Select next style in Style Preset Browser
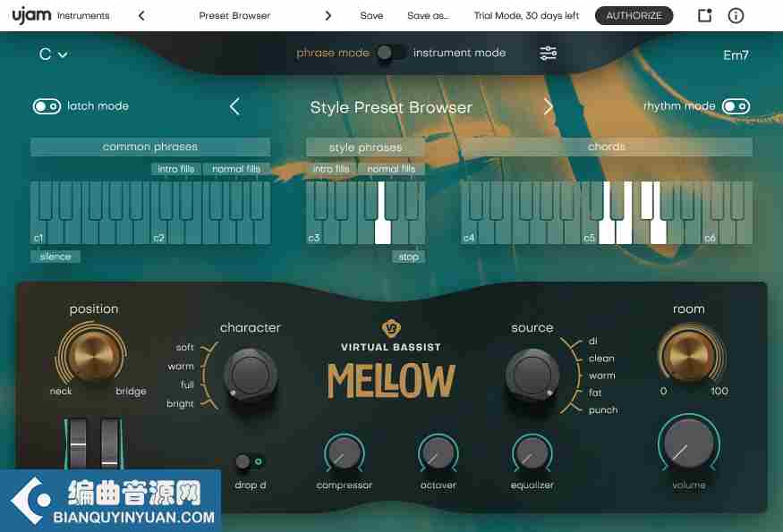 click(x=548, y=106)
